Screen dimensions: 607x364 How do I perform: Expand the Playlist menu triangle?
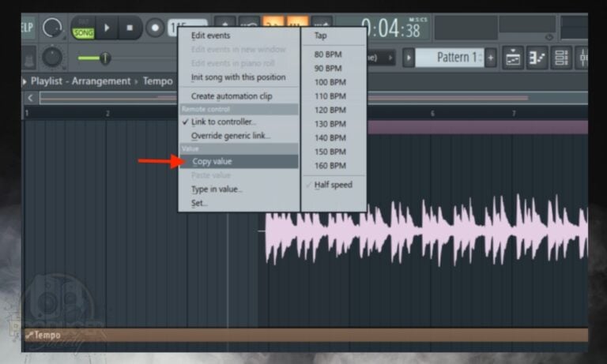point(25,81)
